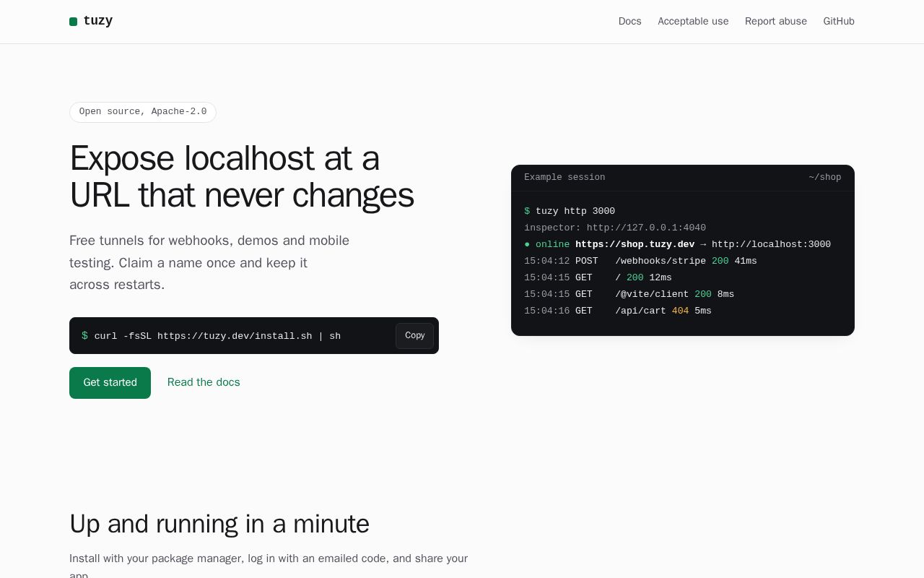Image resolution: width=924 pixels, height=578 pixels.
Task: Click the green "online" status in the terminal
Action: [x=552, y=244]
